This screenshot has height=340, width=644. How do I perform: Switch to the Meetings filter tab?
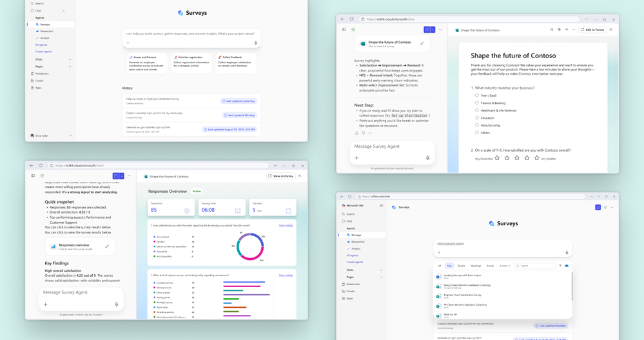pos(476,266)
